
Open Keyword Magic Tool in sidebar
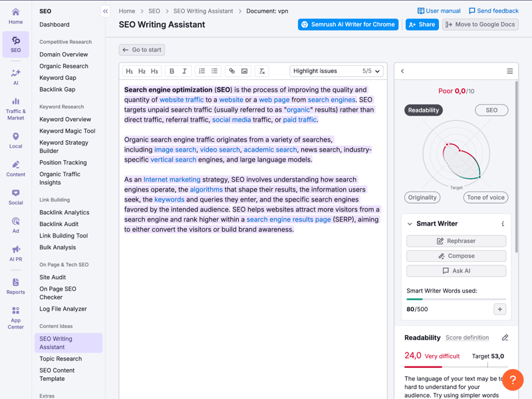click(67, 131)
